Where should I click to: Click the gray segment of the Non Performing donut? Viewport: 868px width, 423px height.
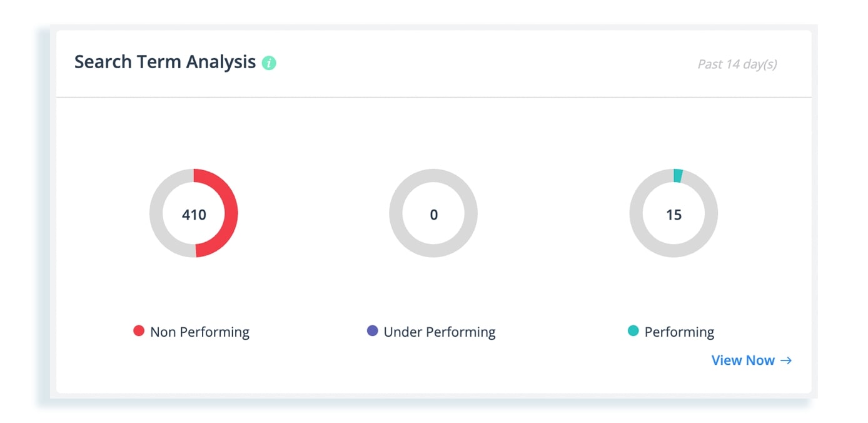pyautogui.click(x=156, y=213)
